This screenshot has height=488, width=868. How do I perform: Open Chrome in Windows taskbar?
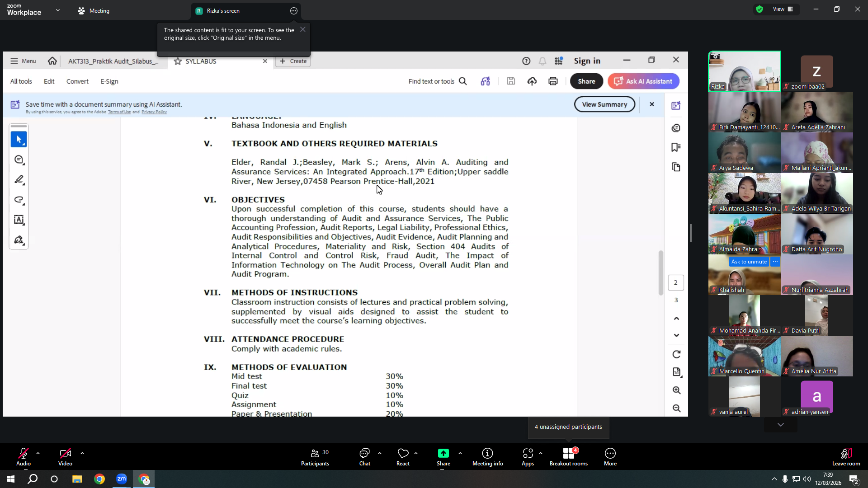coord(99,479)
